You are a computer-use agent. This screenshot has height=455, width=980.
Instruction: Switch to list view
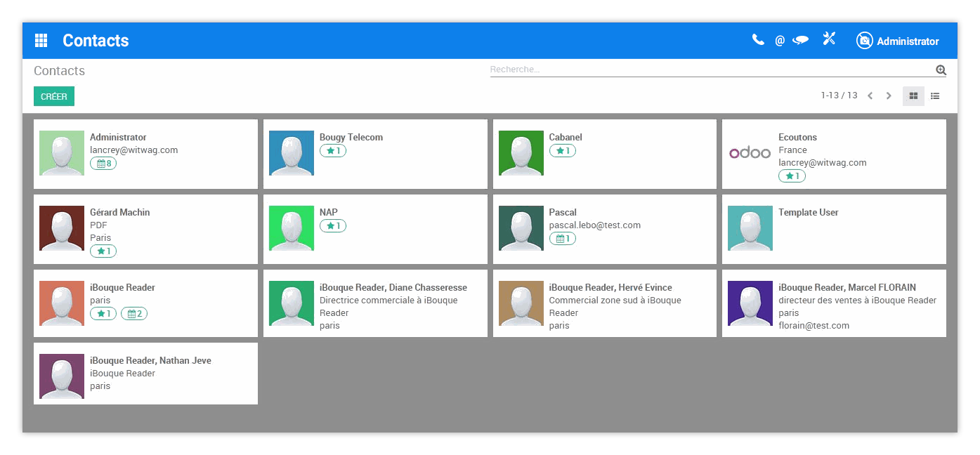click(935, 95)
